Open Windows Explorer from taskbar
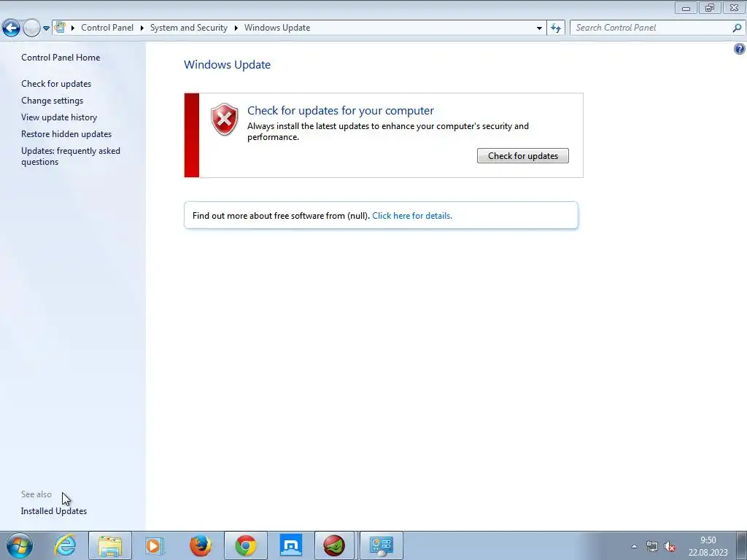This screenshot has width=747, height=560. [110, 545]
